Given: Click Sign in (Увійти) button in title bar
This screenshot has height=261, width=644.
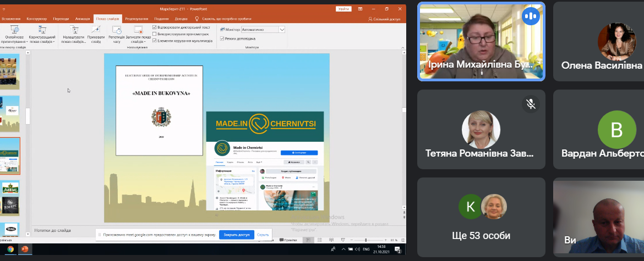Looking at the screenshot, I should click(x=343, y=9).
